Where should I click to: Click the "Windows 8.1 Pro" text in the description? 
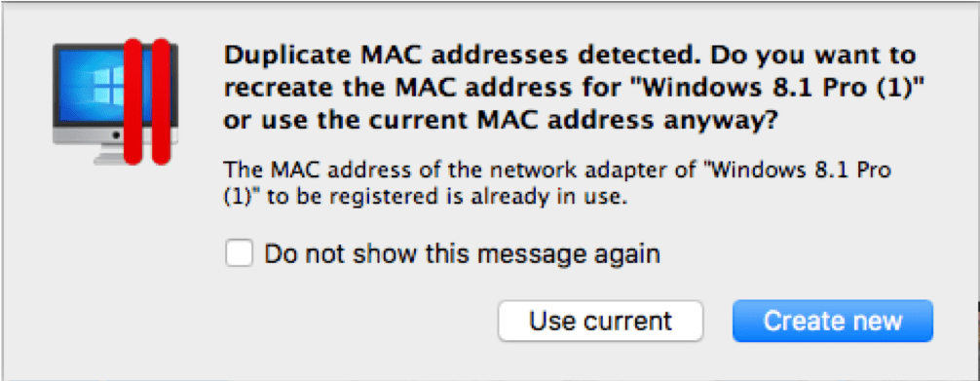tap(804, 169)
